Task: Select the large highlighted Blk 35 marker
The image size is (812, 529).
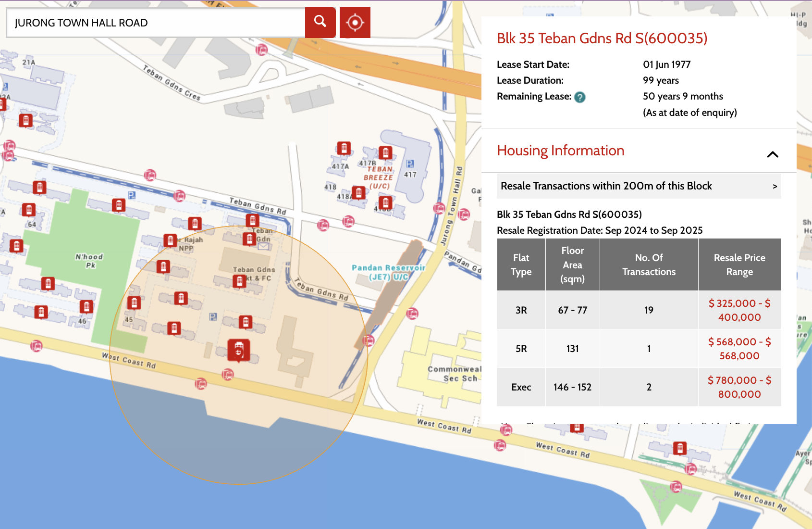Action: pos(239,350)
